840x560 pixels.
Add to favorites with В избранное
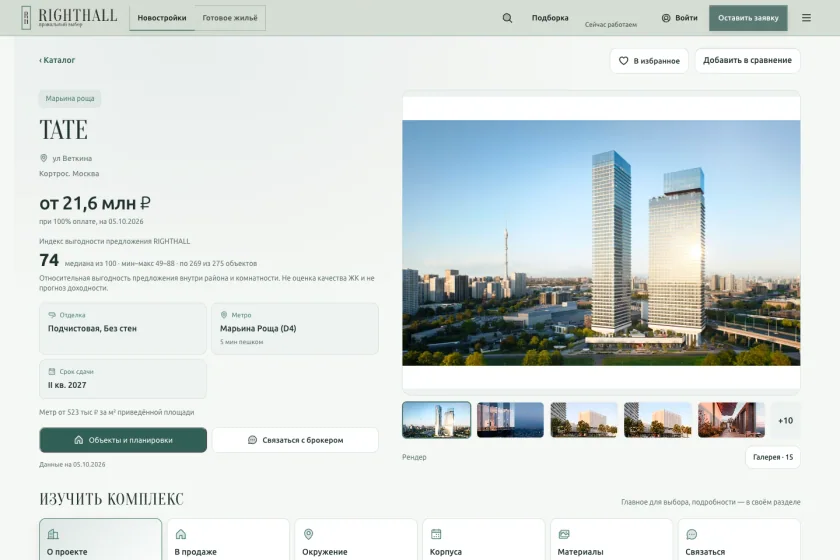click(649, 61)
